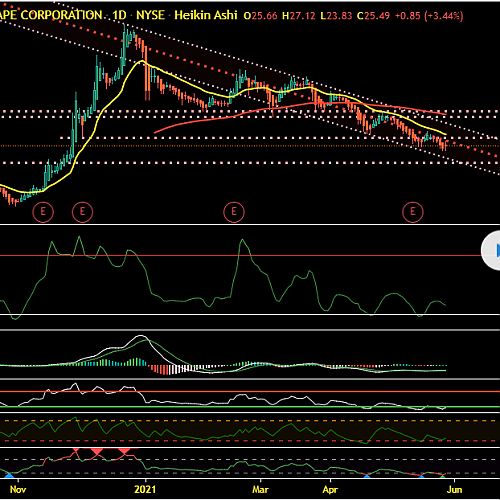
Task: Click the Mar label on the time axis
Action: [x=260, y=489]
